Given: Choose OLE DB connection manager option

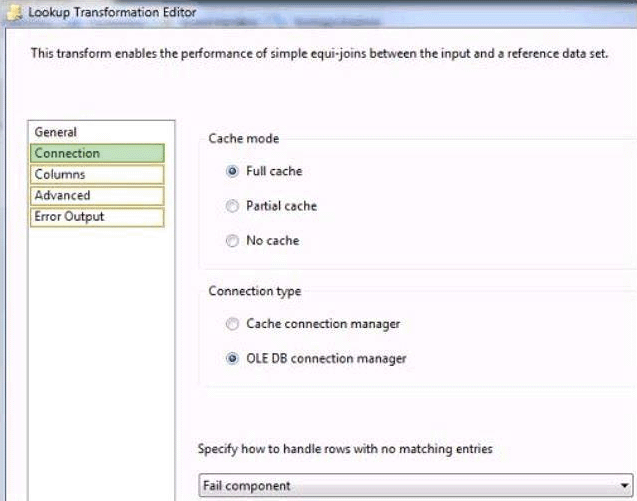Looking at the screenshot, I should 233,358.
